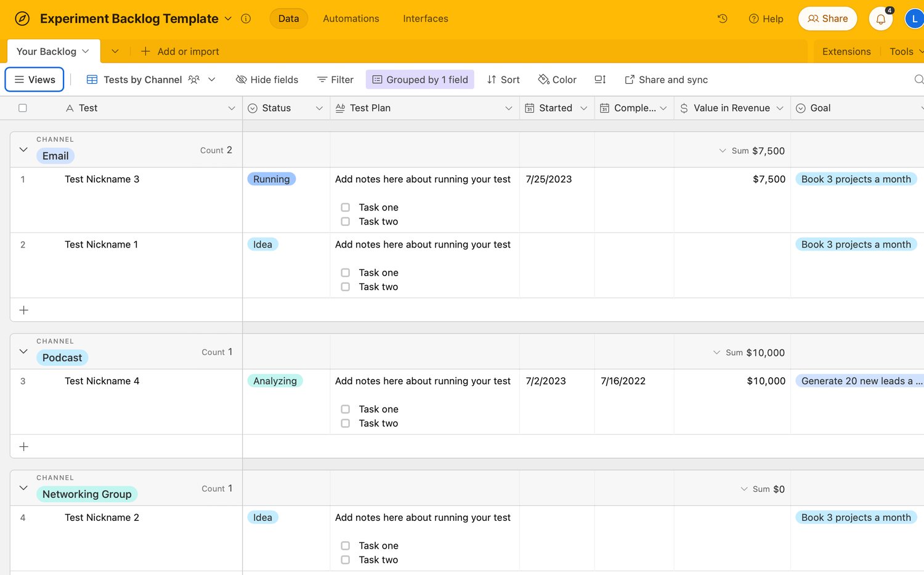The width and height of the screenshot is (924, 575).
Task: Open the Sort options
Action: tap(503, 79)
